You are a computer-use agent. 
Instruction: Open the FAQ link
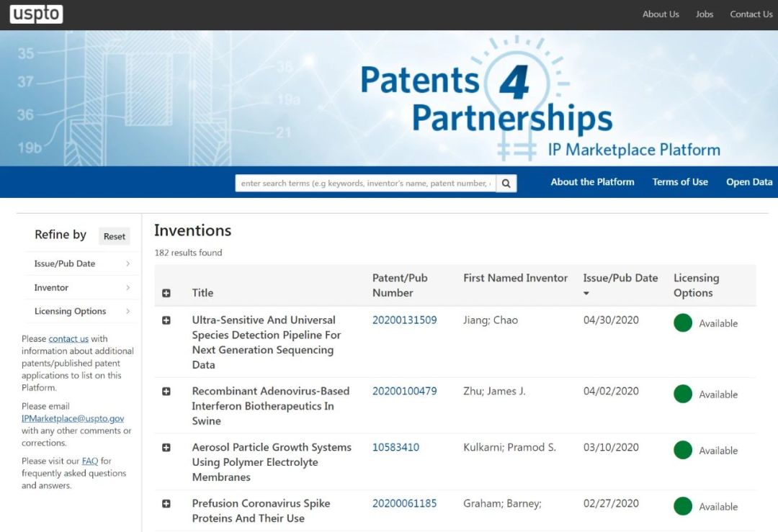click(90, 461)
